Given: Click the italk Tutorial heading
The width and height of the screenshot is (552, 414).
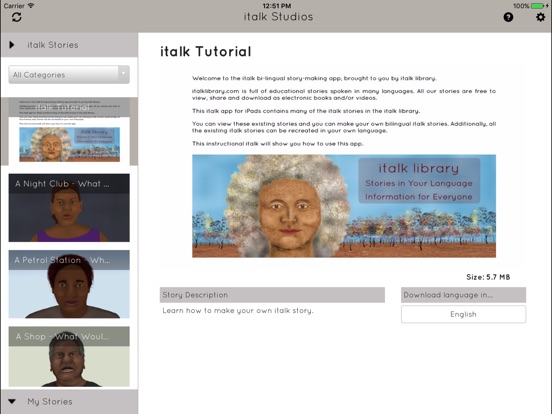Looking at the screenshot, I should click(206, 51).
